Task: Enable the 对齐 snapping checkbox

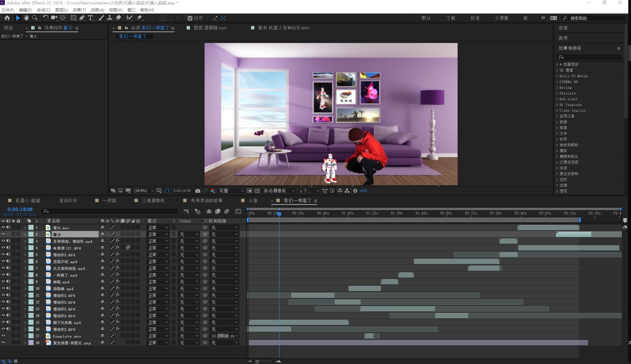Action: pyautogui.click(x=190, y=18)
